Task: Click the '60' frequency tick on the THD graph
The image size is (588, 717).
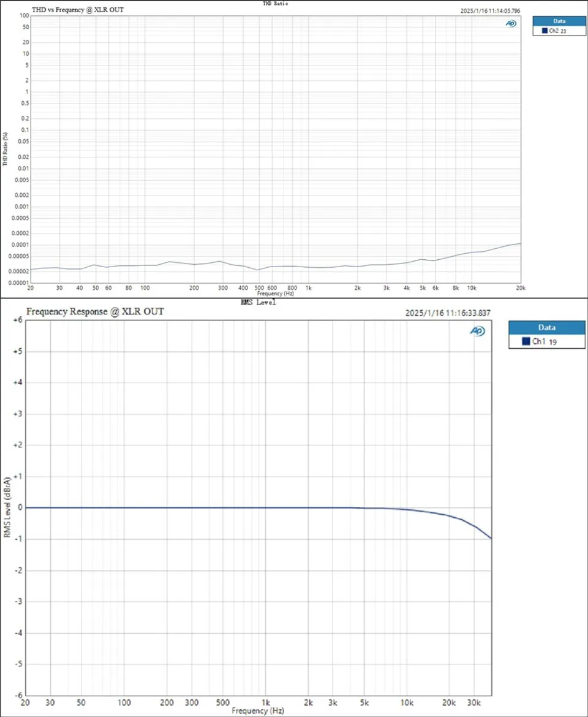Action: click(x=108, y=288)
